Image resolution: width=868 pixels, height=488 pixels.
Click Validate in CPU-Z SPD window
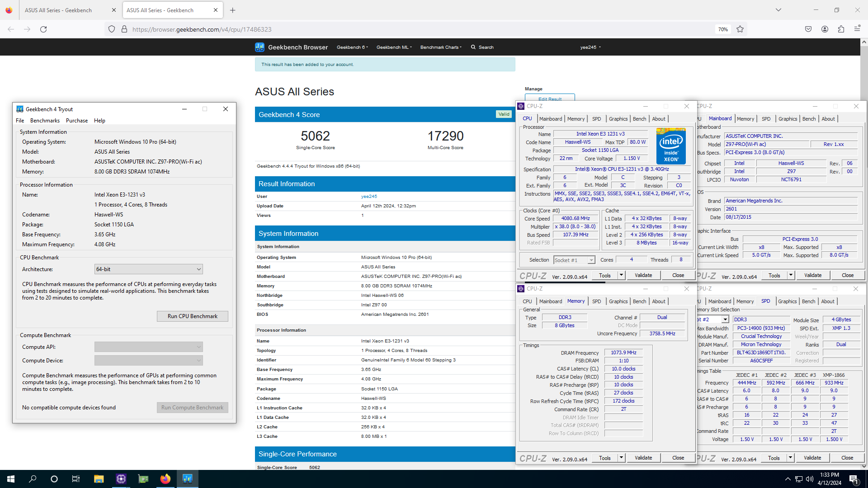click(x=812, y=458)
